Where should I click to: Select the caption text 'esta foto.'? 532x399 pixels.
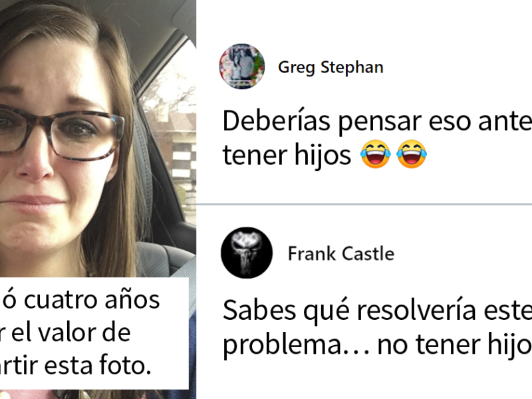click(x=98, y=366)
